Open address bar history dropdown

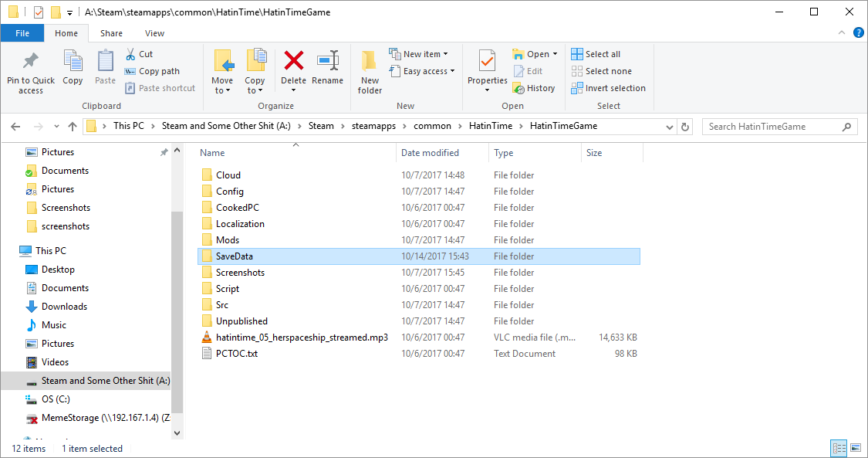669,127
